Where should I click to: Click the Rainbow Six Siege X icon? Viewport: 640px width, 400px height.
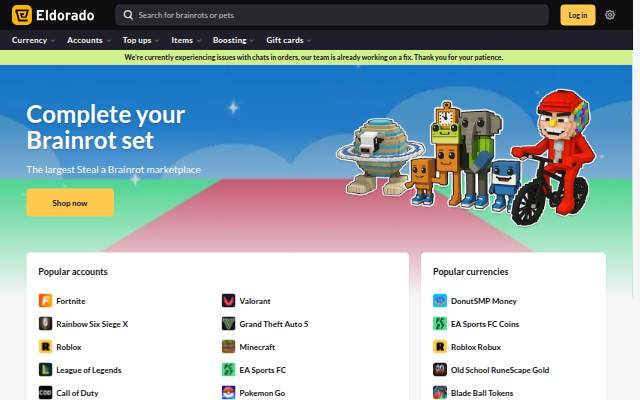coord(45,324)
